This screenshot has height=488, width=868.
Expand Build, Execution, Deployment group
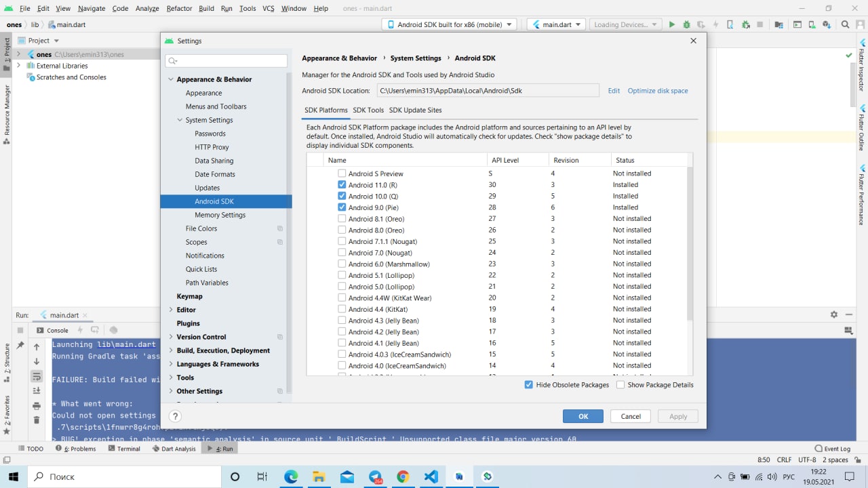[171, 350]
